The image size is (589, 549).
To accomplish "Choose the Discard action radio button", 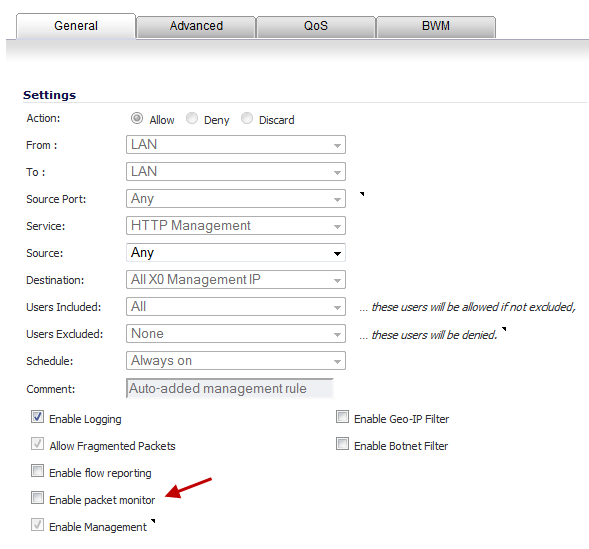I will (x=247, y=119).
